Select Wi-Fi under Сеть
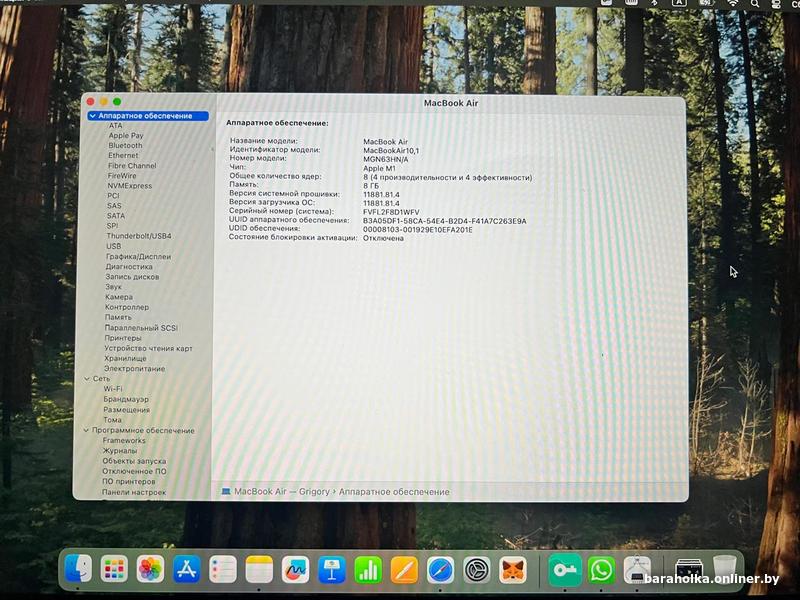This screenshot has width=800, height=600. [x=113, y=389]
